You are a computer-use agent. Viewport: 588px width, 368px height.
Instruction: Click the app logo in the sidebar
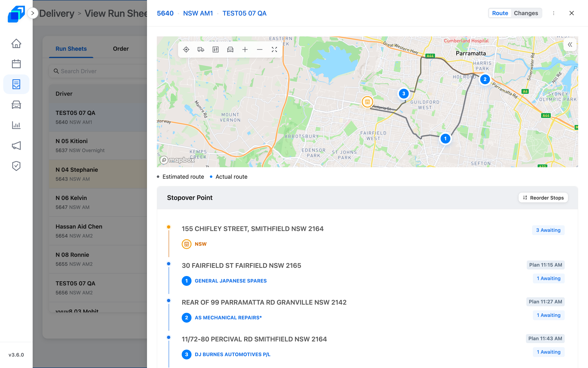(16, 14)
